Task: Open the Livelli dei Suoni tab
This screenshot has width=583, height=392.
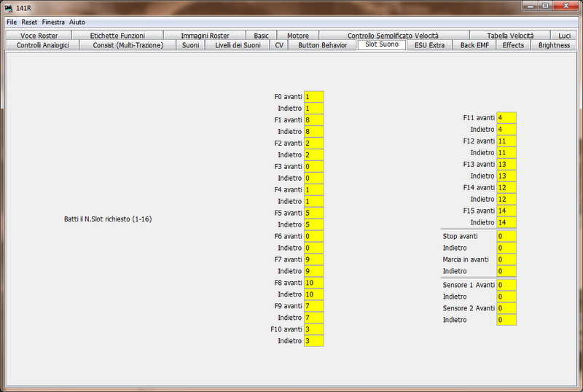Action: (x=238, y=45)
